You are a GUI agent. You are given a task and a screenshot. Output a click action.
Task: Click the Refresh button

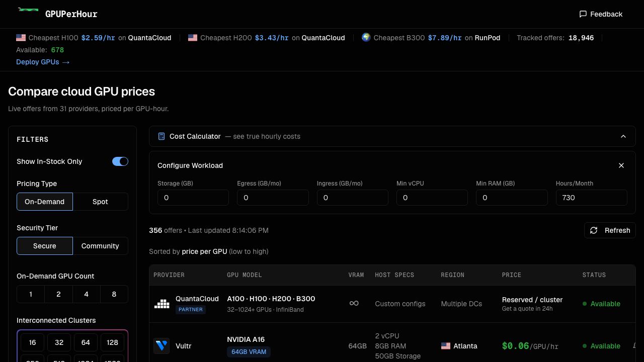click(x=610, y=230)
